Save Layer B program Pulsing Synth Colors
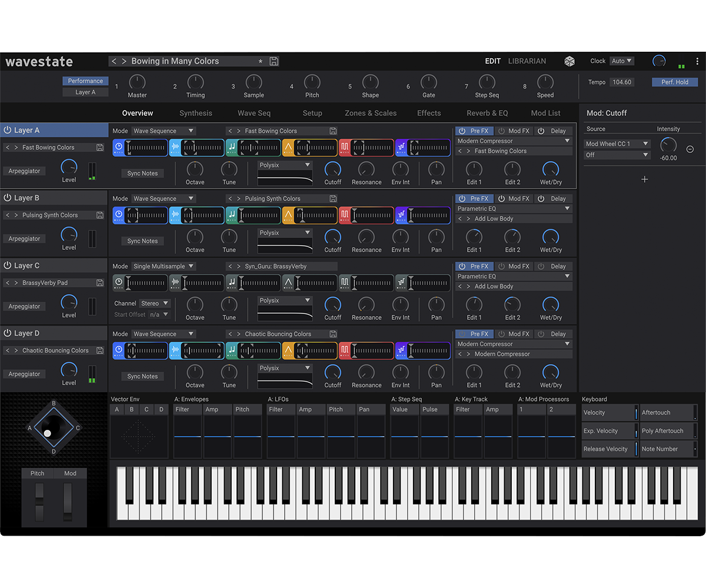Screen dimensions: 706x588 click(x=100, y=215)
